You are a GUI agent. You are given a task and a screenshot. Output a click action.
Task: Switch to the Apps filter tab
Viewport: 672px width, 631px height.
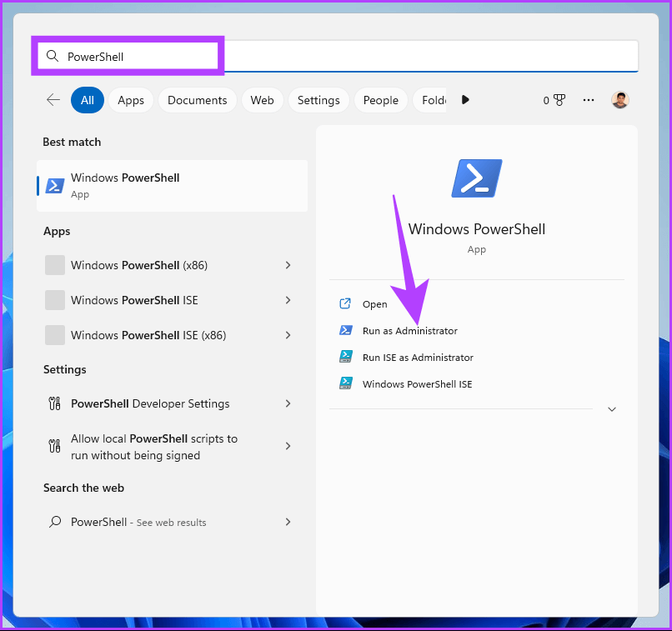coord(131,100)
